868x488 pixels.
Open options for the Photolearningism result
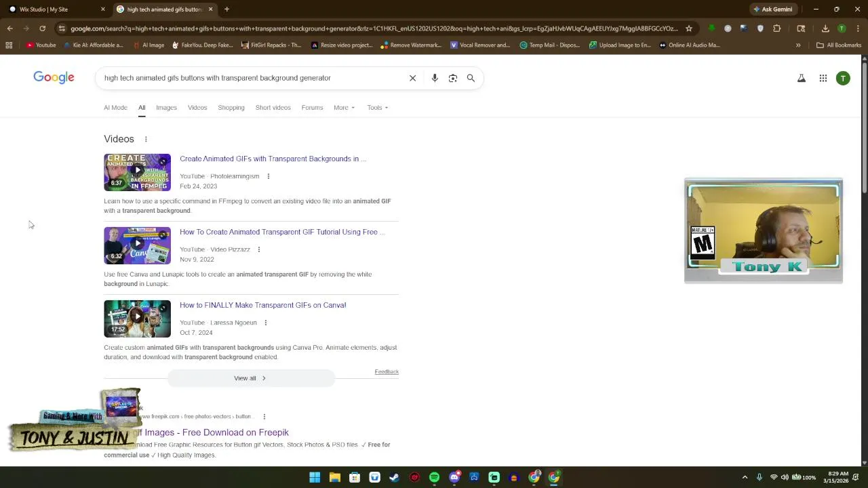(x=269, y=176)
